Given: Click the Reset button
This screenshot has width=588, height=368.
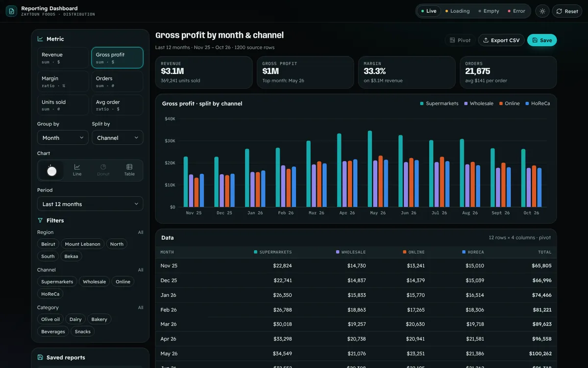Looking at the screenshot, I should pos(567,11).
